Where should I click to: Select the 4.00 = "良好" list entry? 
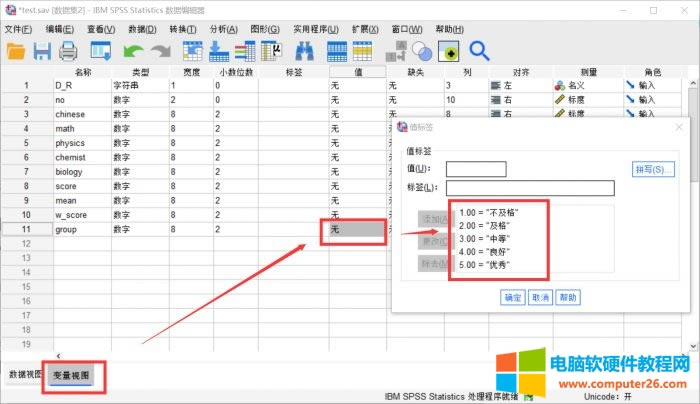(484, 251)
